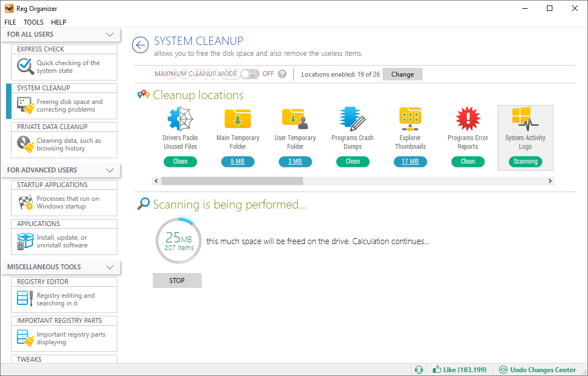Image resolution: width=588 pixels, height=376 pixels.
Task: Open the Drivers Packs Unused Files icon
Action: click(x=180, y=119)
